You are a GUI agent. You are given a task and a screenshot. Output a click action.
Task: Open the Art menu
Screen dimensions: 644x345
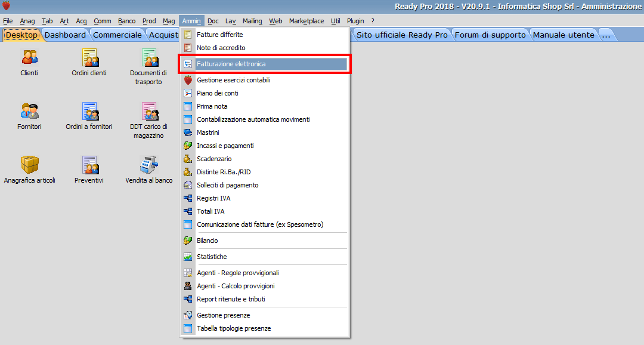coord(64,21)
